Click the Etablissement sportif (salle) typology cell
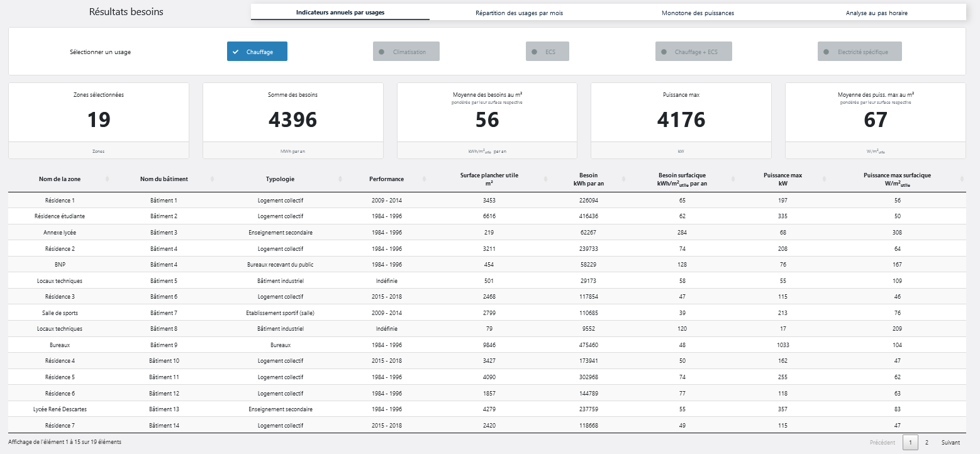 click(x=281, y=313)
